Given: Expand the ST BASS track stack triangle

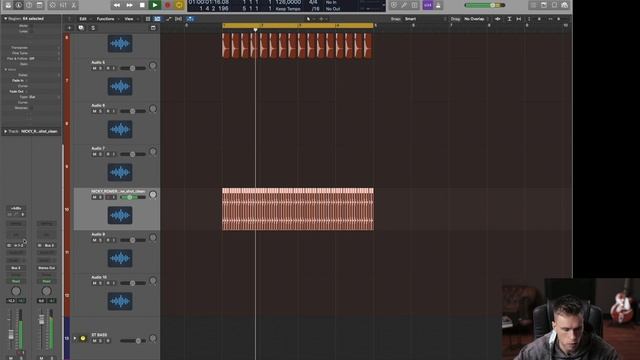Looking at the screenshot, I should 75,338.
